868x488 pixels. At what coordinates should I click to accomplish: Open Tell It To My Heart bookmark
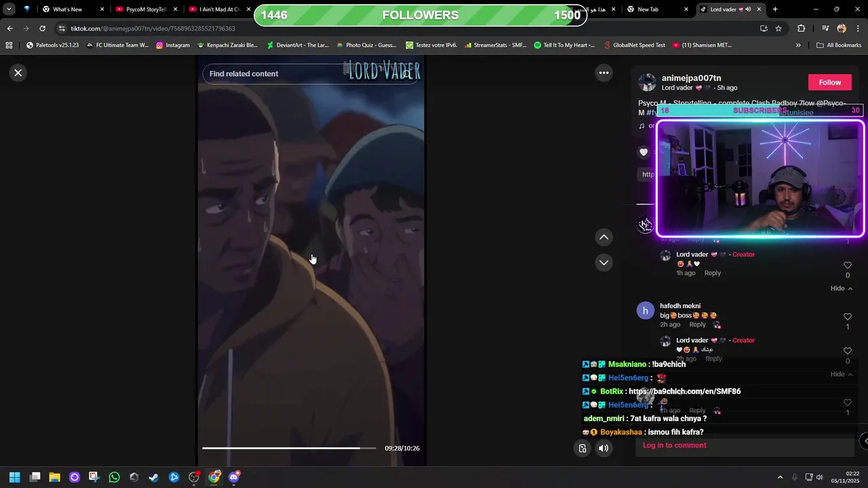click(564, 45)
